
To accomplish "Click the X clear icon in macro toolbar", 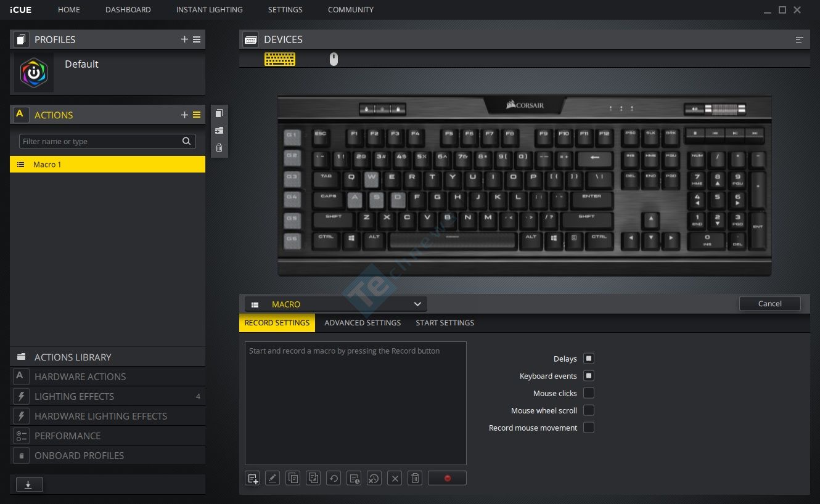I will (395, 478).
